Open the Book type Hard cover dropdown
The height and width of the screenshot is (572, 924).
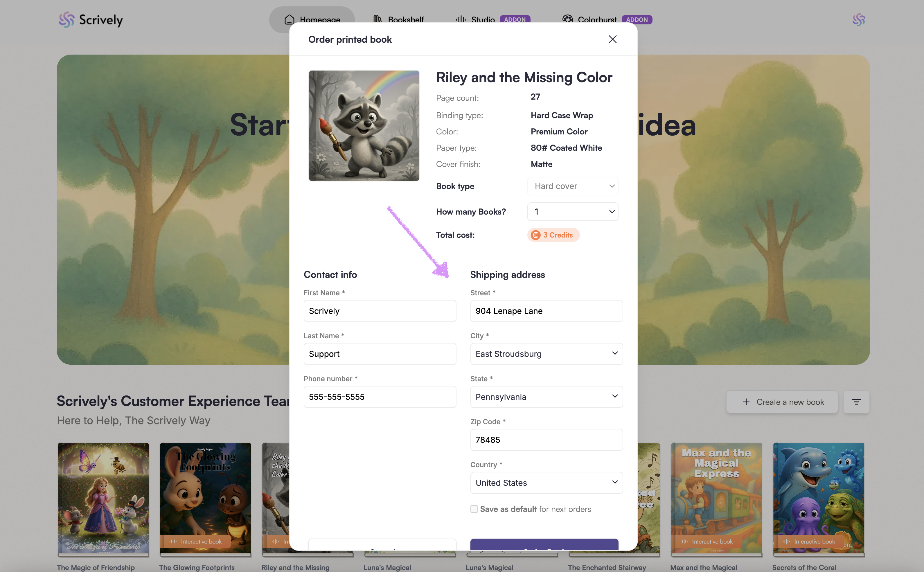coord(572,186)
